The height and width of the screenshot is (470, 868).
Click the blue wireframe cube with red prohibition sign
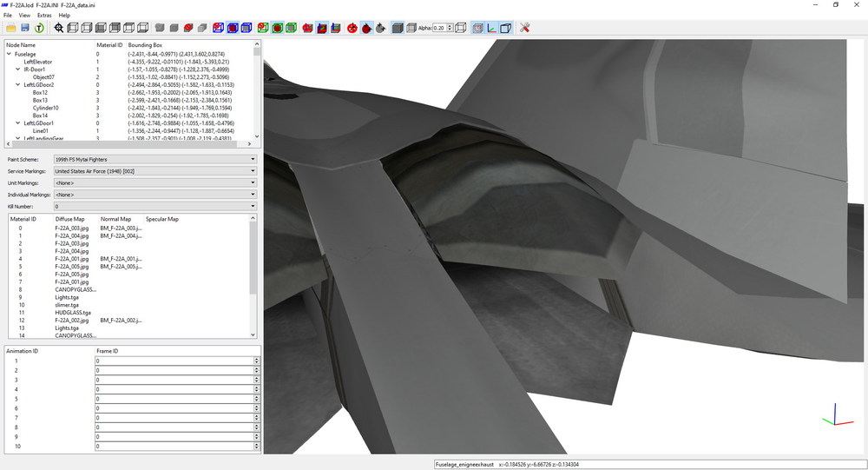click(x=218, y=28)
